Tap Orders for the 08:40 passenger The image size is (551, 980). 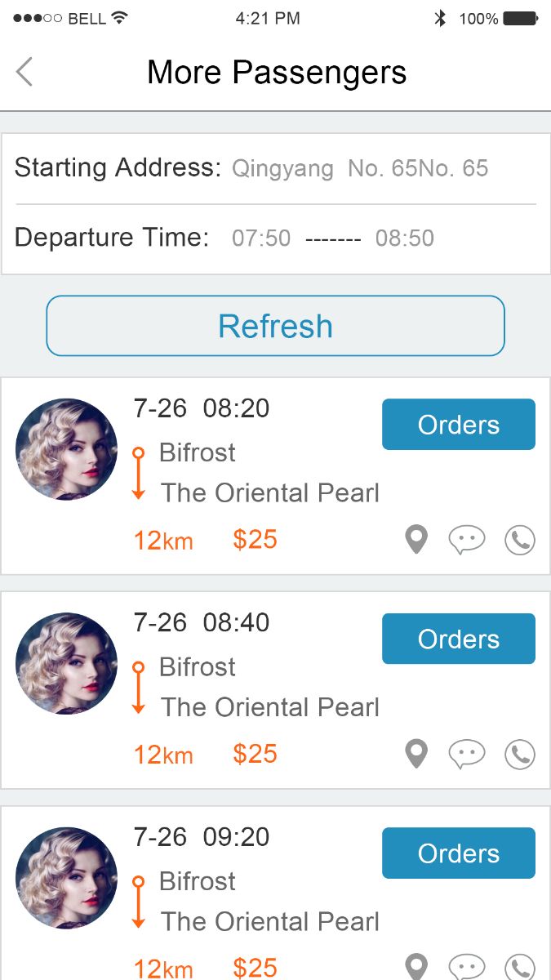point(458,639)
